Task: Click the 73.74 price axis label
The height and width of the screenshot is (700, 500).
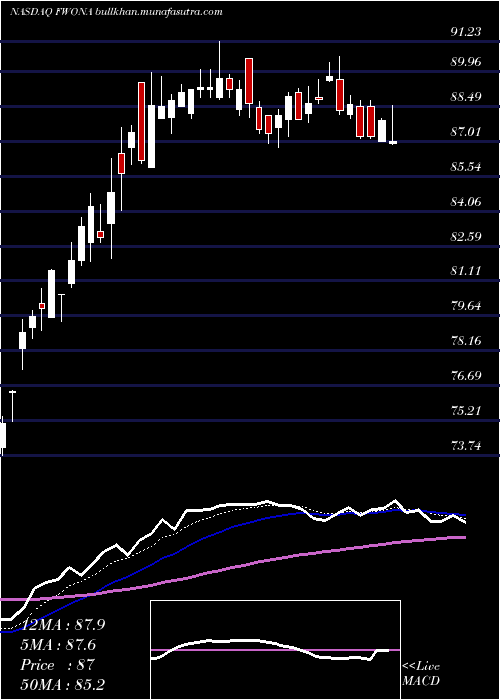Action: [466, 446]
